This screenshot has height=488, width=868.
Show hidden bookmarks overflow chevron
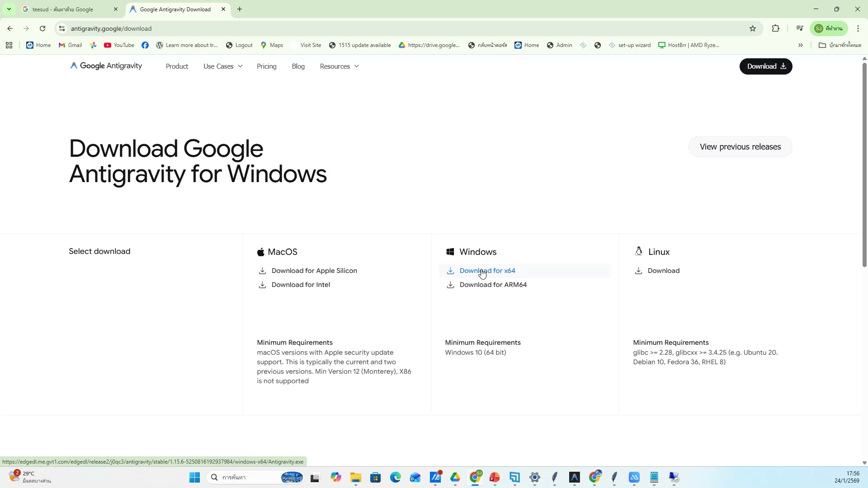click(x=800, y=45)
